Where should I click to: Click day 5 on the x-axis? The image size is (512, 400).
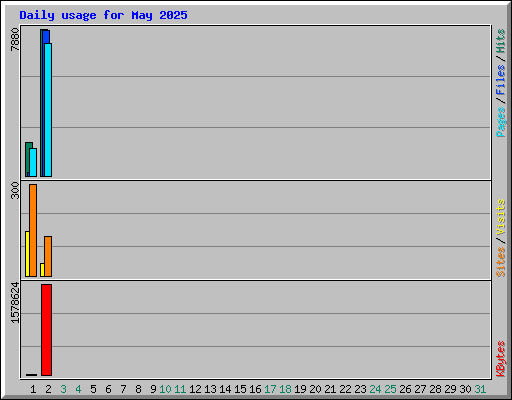(93, 389)
